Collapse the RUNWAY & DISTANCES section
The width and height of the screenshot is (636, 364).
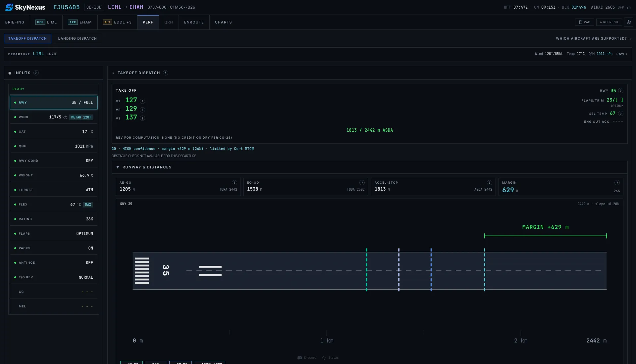pyautogui.click(x=118, y=167)
